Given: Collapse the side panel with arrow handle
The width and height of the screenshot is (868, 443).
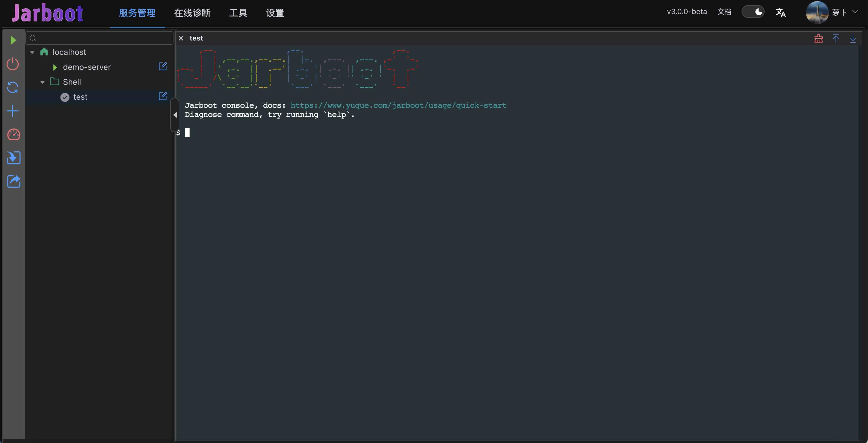Looking at the screenshot, I should click(x=175, y=115).
